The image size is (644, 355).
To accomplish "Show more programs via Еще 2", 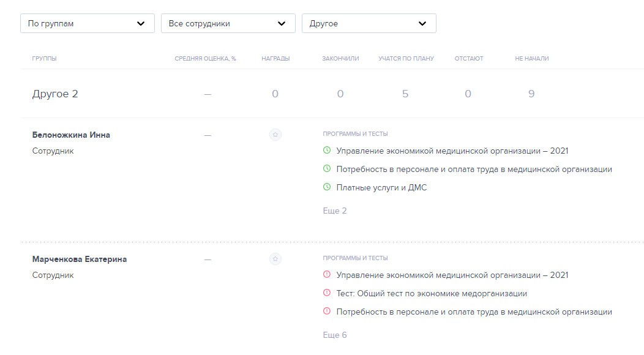I will click(335, 211).
